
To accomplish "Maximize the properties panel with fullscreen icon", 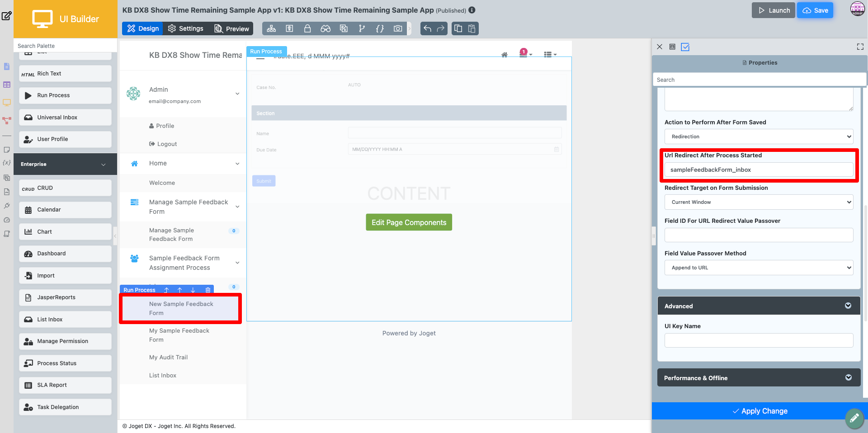I will click(x=860, y=47).
